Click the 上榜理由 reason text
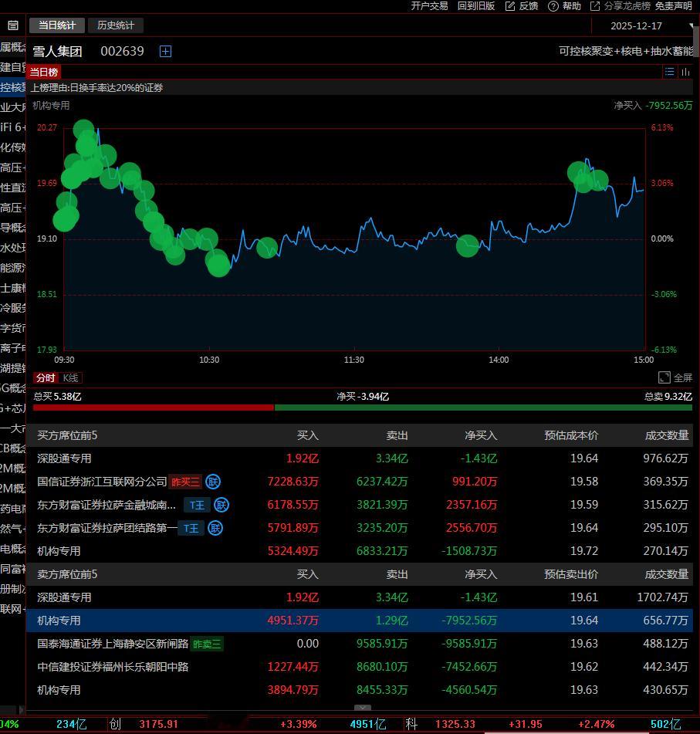Viewport: 700px width, 734px height. 97,87
